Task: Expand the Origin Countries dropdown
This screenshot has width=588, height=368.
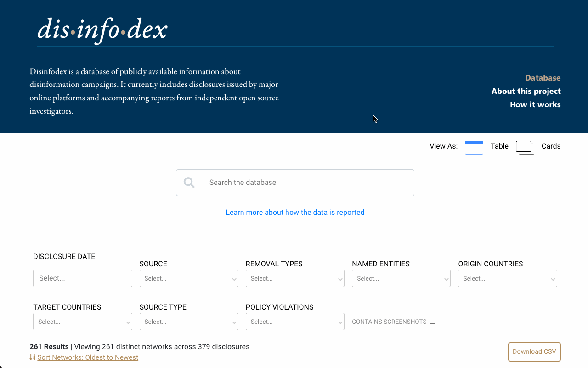Action: point(507,278)
